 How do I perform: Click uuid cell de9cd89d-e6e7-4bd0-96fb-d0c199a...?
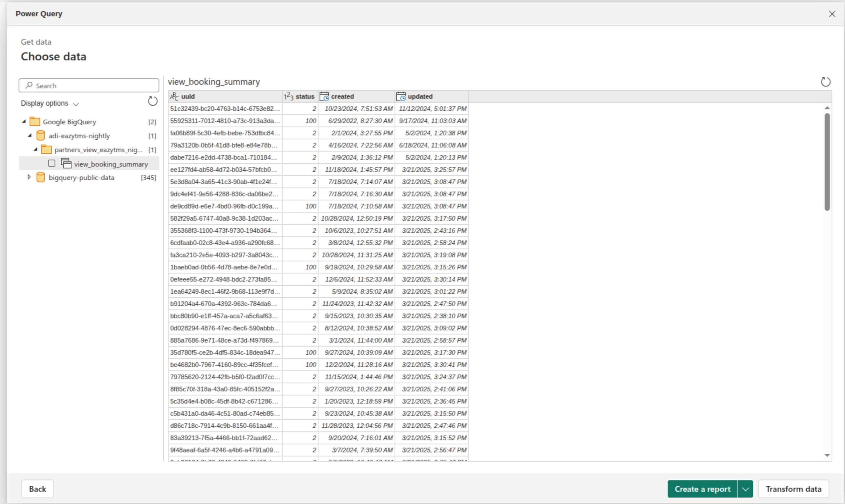[225, 206]
